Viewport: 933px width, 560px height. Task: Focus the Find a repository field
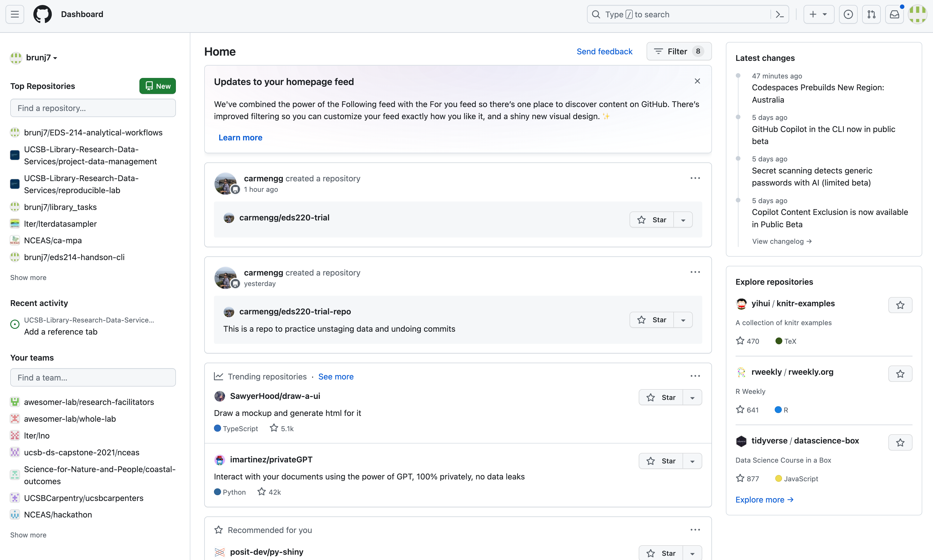93,108
